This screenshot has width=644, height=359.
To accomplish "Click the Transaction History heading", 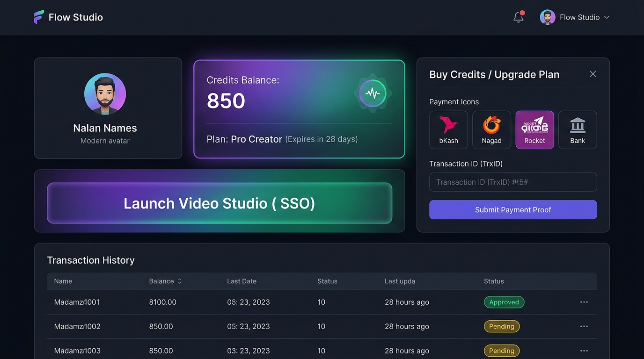I will (x=91, y=260).
